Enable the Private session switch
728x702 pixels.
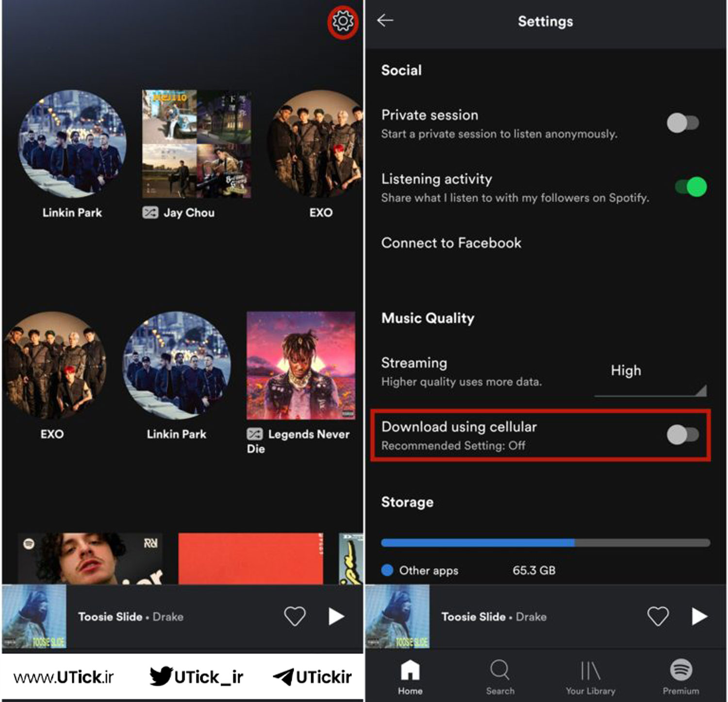point(682,123)
